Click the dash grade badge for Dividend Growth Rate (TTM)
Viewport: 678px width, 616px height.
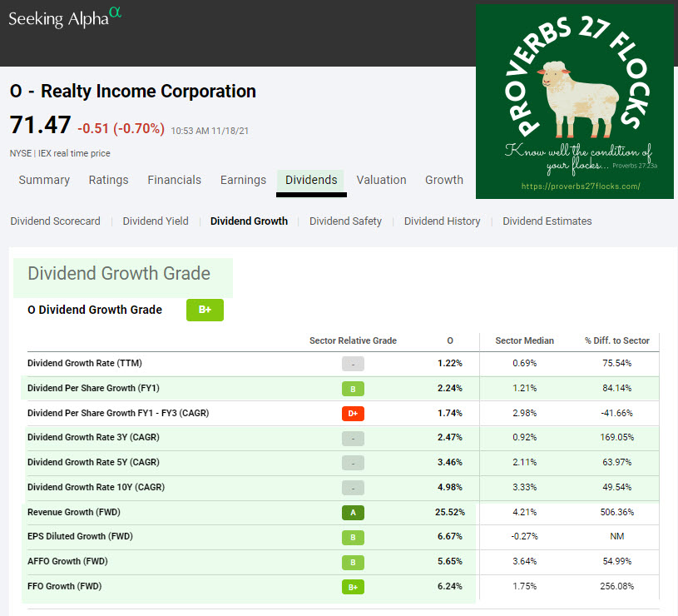click(x=353, y=364)
